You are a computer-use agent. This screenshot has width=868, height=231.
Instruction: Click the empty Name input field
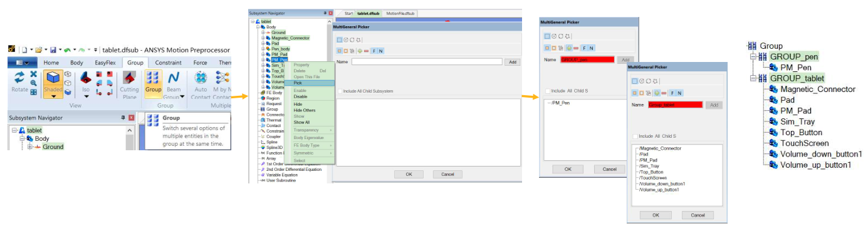[x=427, y=62]
